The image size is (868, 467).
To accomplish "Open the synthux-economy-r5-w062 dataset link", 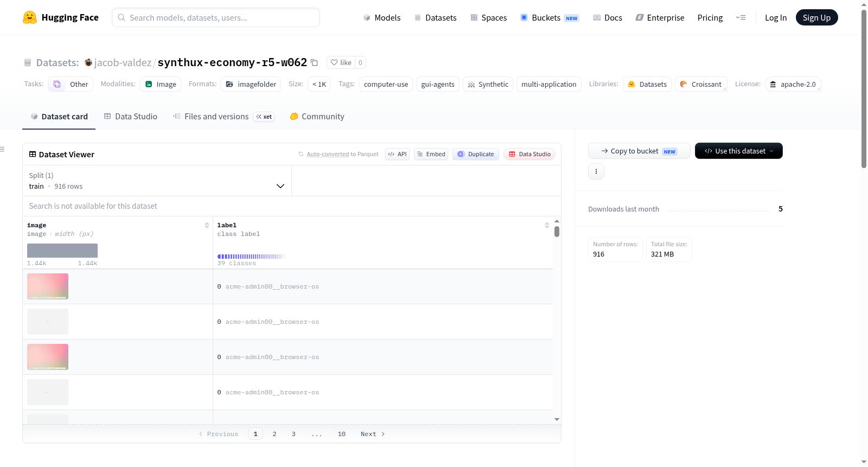I will click(x=232, y=62).
